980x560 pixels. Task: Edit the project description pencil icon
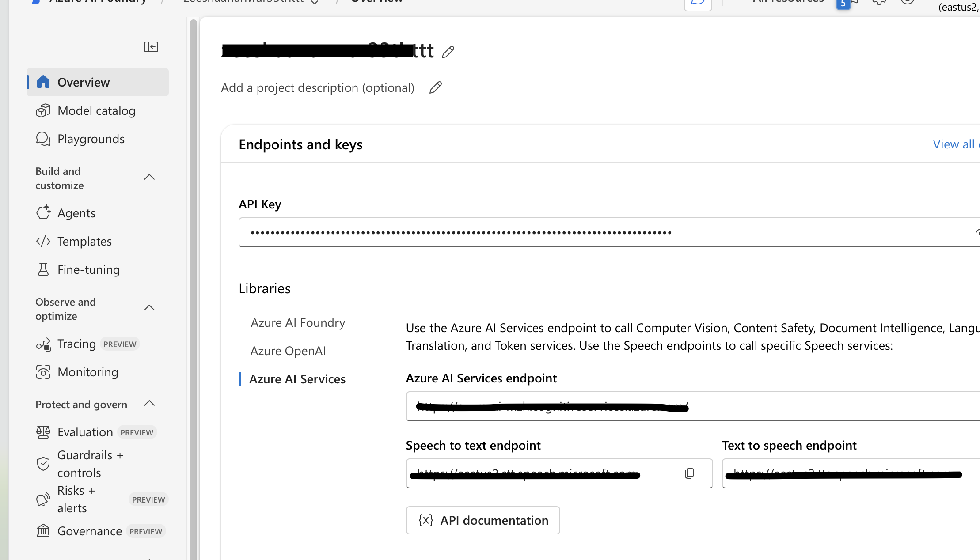(436, 87)
